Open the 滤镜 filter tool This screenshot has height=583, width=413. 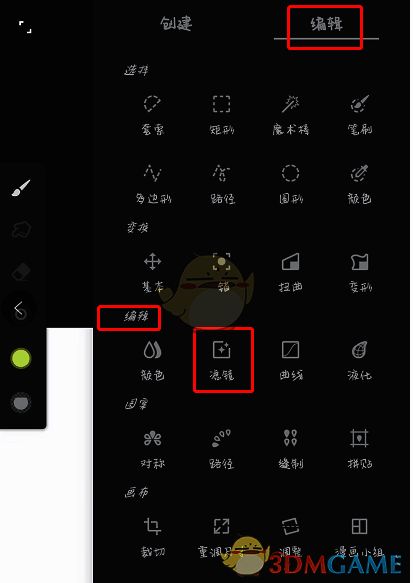(222, 360)
